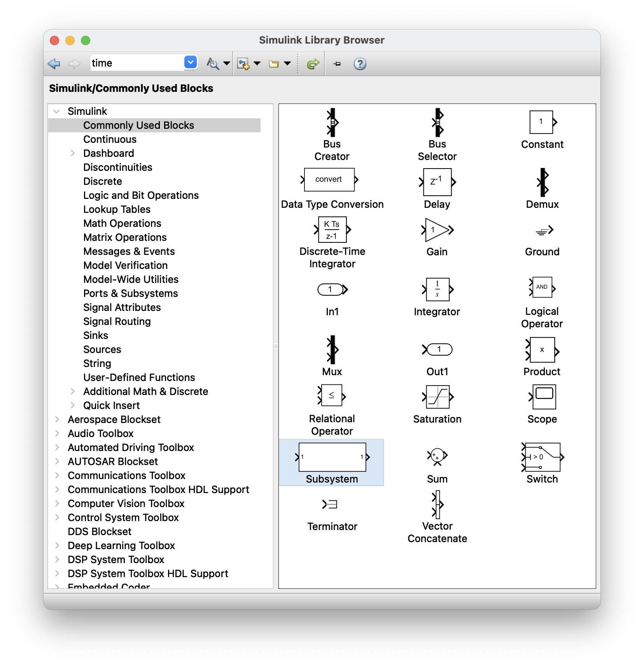The width and height of the screenshot is (644, 667).
Task: Expand Automated Driving Toolbox node
Action: [x=57, y=447]
